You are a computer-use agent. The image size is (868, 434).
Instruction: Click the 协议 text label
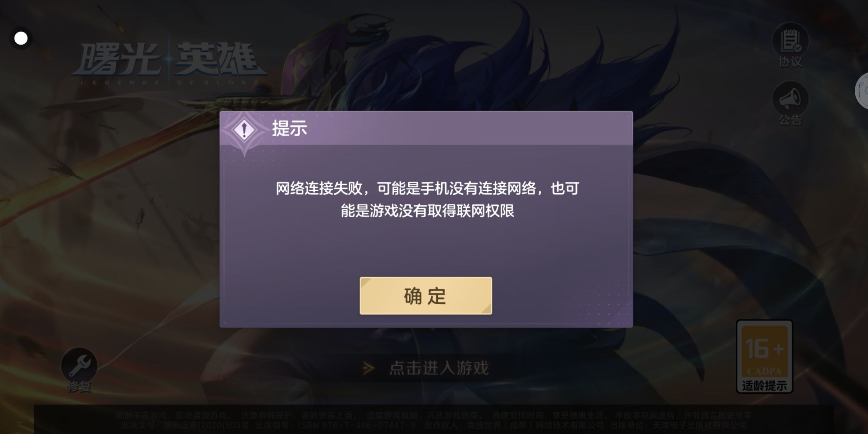[790, 61]
